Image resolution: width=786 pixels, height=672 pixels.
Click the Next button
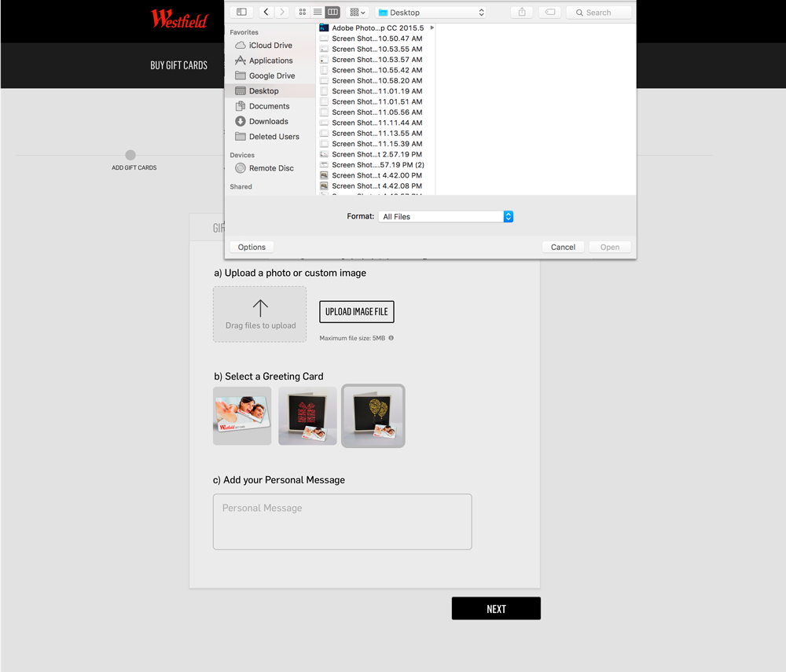496,608
